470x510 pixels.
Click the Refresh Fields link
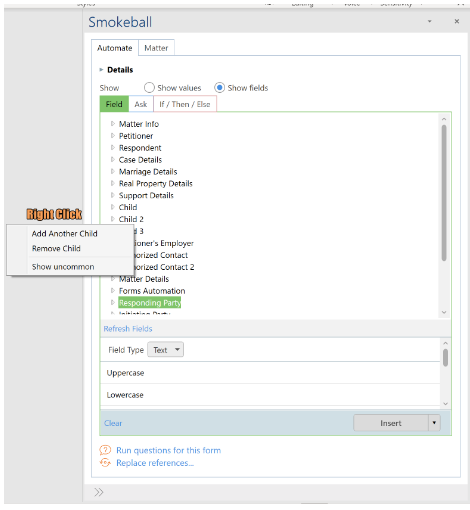(x=128, y=329)
